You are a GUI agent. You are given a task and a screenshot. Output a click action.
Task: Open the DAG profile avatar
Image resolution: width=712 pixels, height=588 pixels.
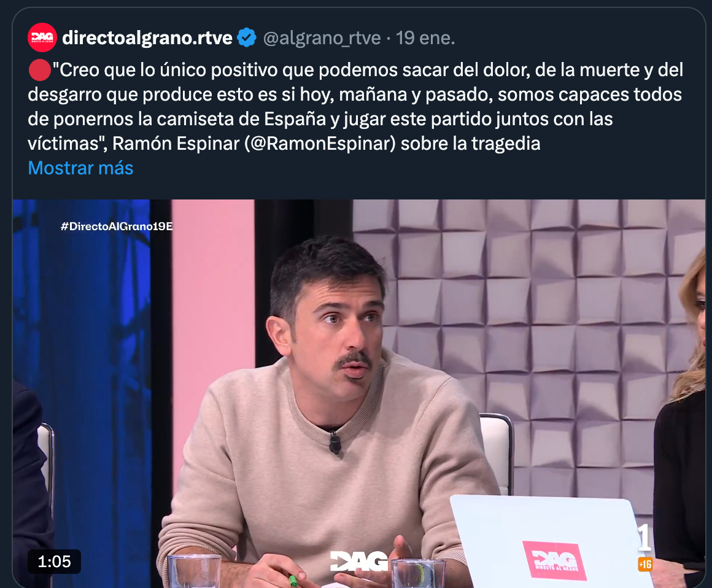pyautogui.click(x=42, y=37)
